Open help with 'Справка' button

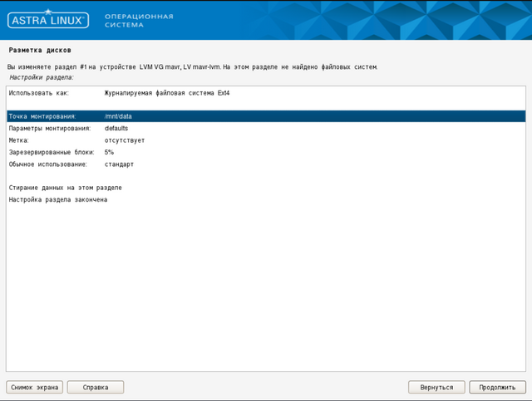[95, 387]
